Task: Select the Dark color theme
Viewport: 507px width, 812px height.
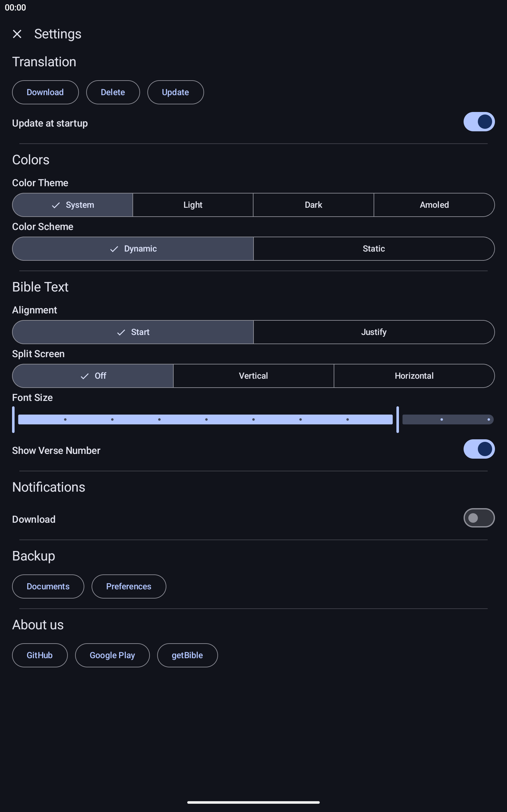Action: (x=313, y=205)
